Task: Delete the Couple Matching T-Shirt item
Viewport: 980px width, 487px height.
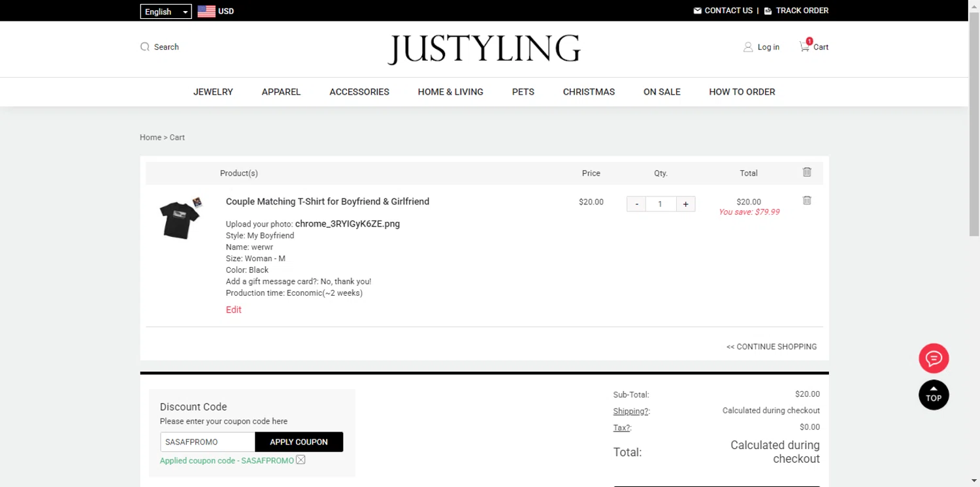Action: click(807, 200)
